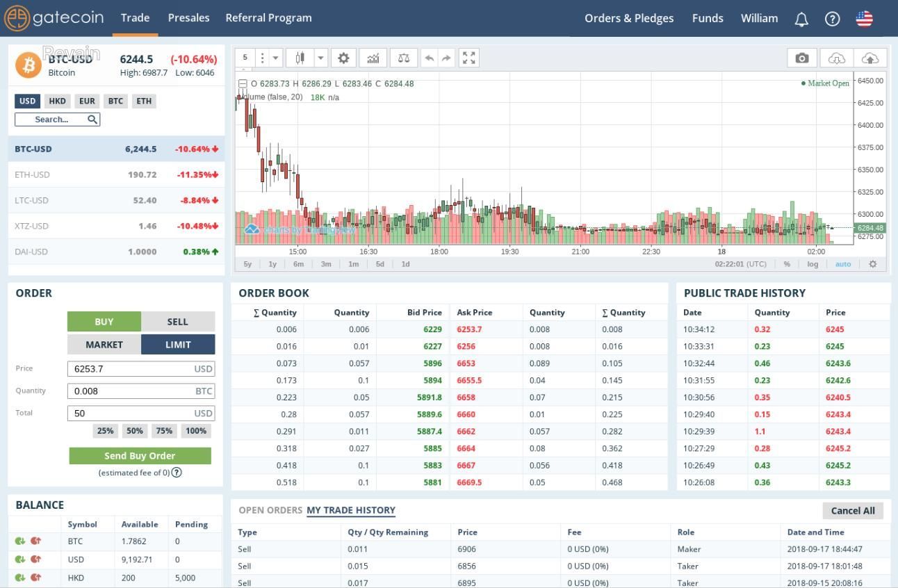This screenshot has width=898, height=588.
Task: Select the ETH-USD market row
Action: click(x=116, y=174)
